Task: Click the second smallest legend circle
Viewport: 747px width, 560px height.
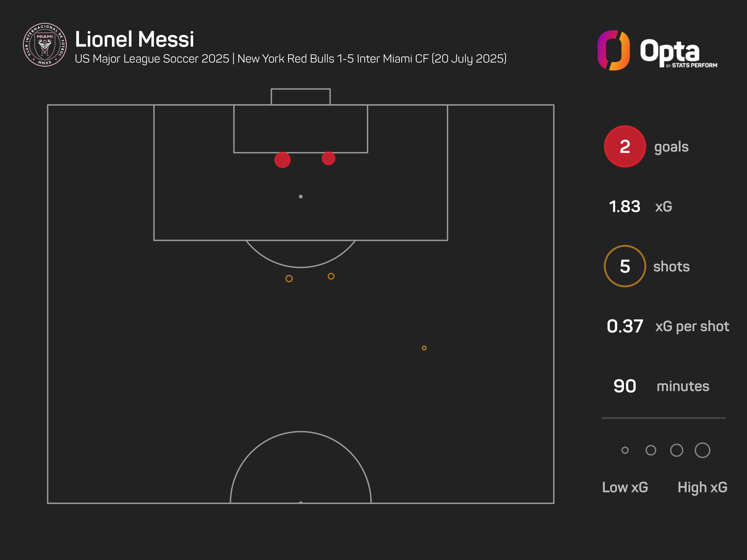Action: pos(651,450)
